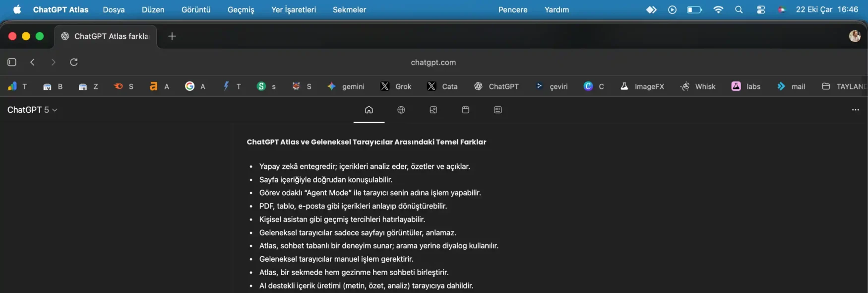Select the Home tab icon
Image resolution: width=868 pixels, height=293 pixels.
coord(369,110)
